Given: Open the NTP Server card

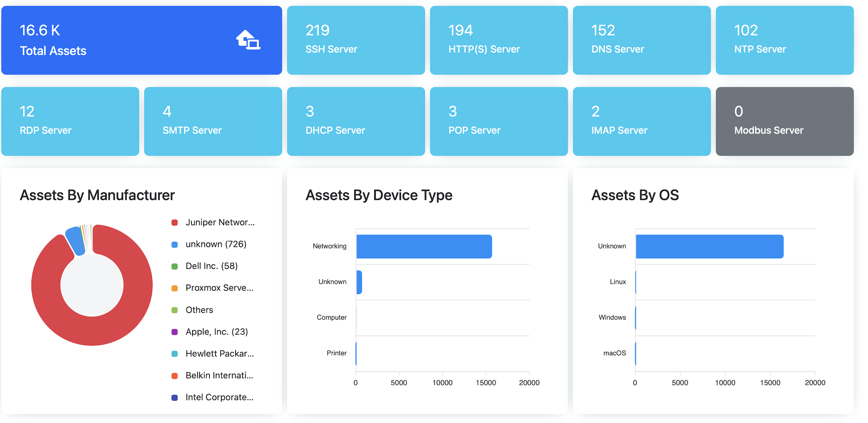Looking at the screenshot, I should [784, 40].
